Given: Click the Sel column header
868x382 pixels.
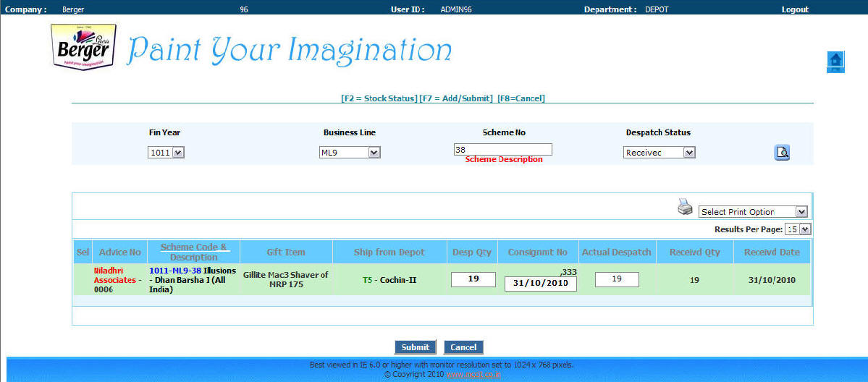Looking at the screenshot, I should tap(83, 252).
